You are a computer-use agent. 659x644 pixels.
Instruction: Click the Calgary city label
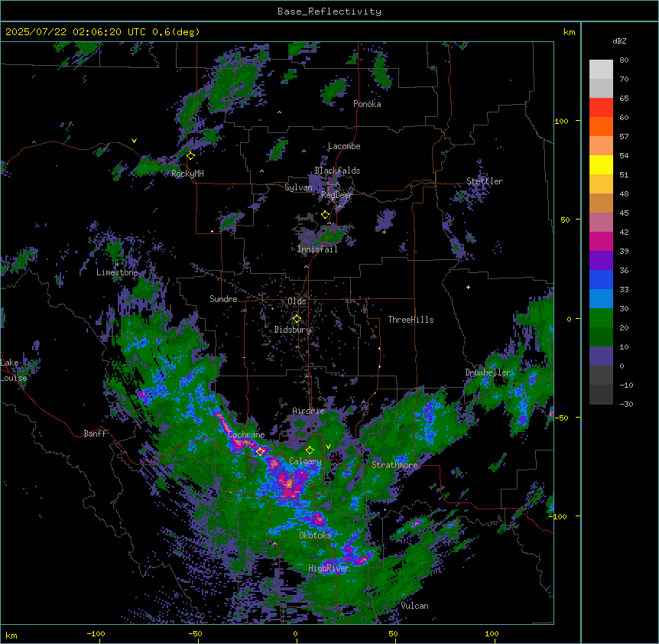305,461
